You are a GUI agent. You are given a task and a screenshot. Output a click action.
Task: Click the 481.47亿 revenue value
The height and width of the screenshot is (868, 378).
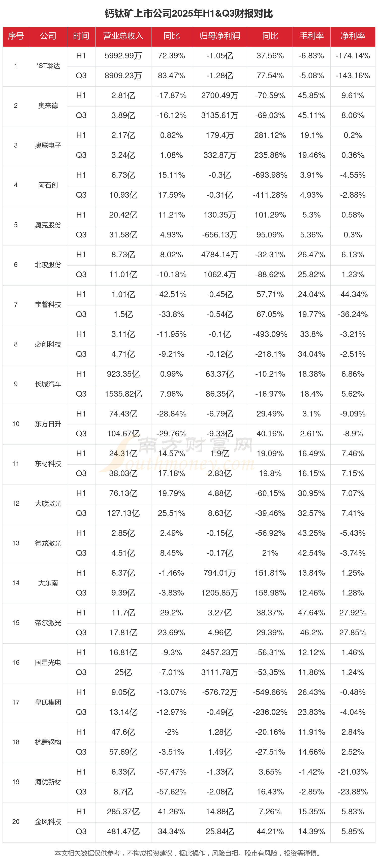(123, 831)
